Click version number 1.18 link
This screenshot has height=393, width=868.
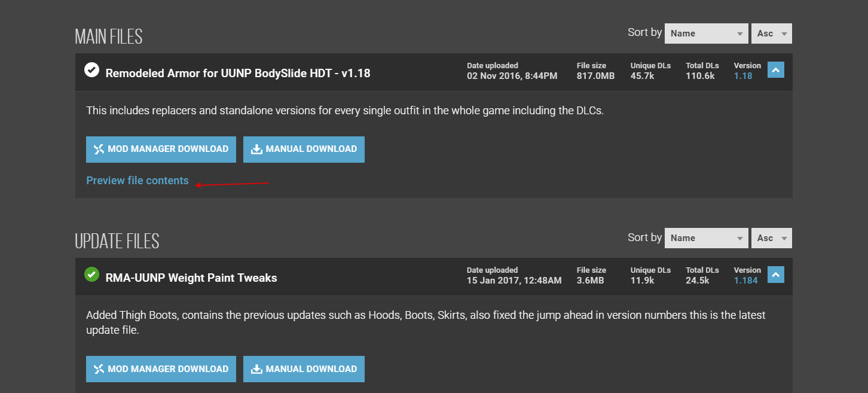tap(743, 76)
